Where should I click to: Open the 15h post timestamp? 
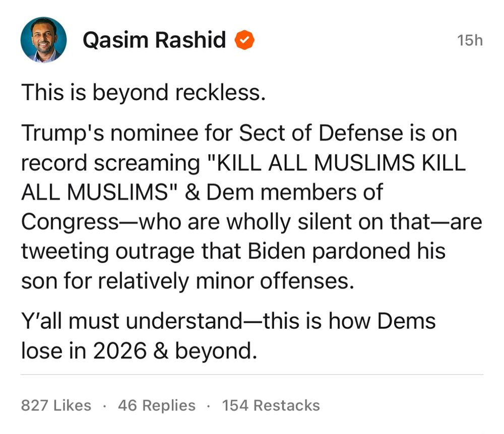[x=469, y=40]
